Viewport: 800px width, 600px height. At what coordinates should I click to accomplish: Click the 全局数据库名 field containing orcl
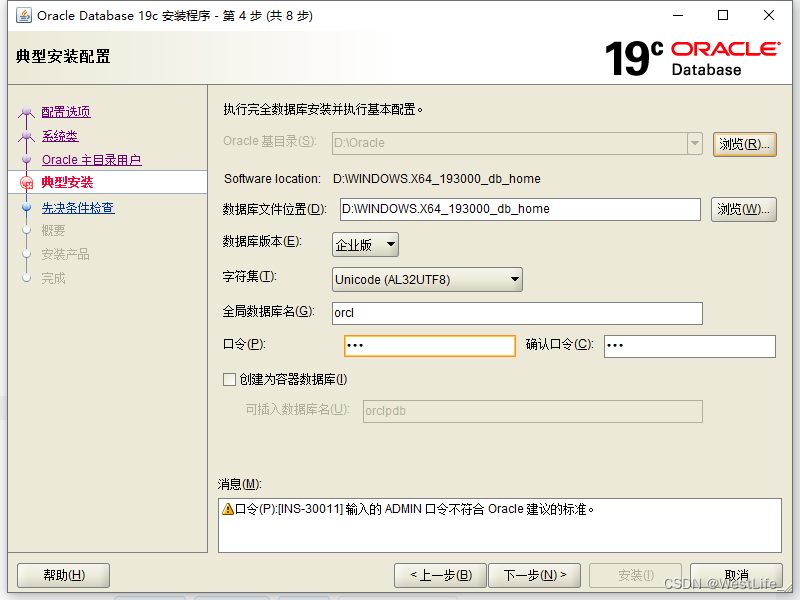pos(516,313)
